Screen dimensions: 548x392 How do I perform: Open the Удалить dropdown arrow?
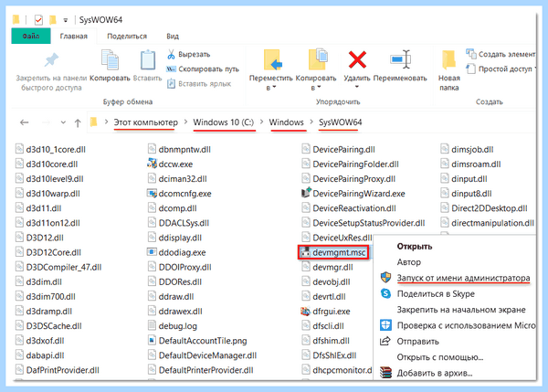pos(357,87)
